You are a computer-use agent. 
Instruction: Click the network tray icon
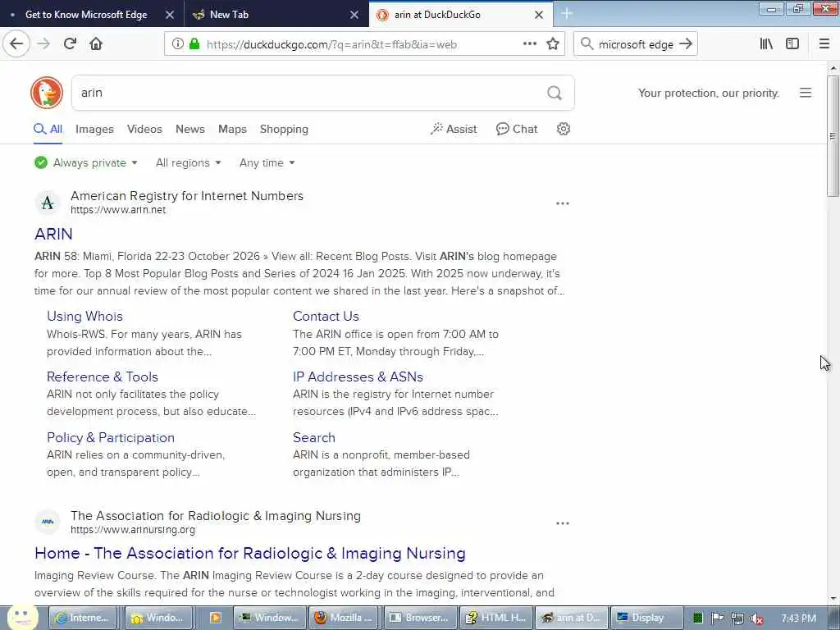pyautogui.click(x=737, y=619)
